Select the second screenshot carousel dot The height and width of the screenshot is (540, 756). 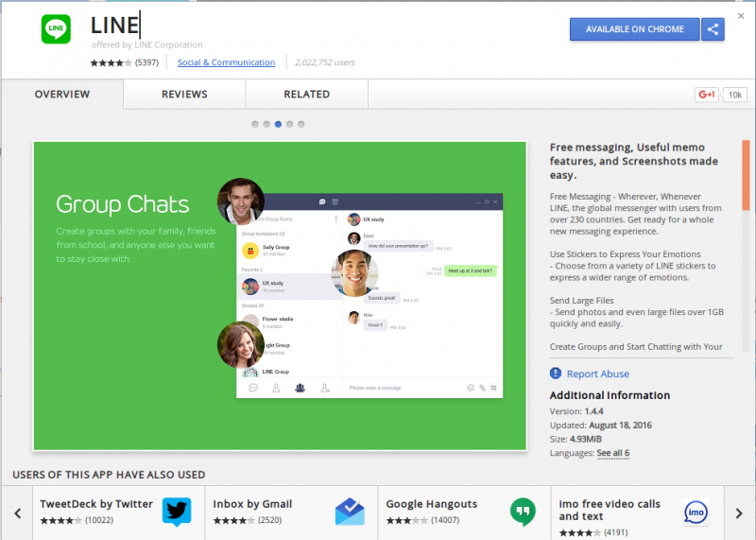click(266, 124)
